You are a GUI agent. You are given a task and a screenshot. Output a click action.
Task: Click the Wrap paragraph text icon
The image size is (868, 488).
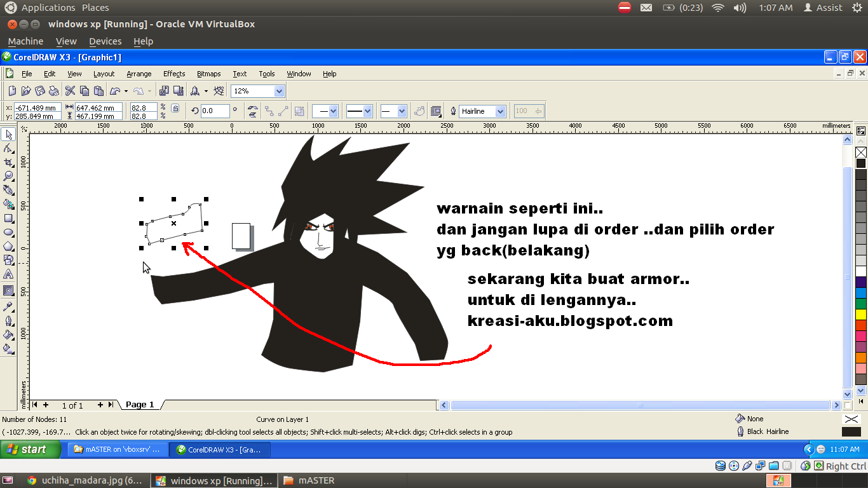[x=436, y=111]
